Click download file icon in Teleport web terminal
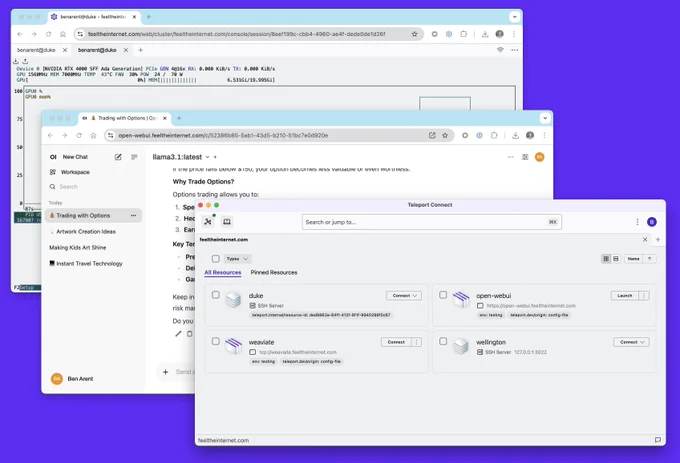This screenshot has width=680, height=463. pyautogui.click(x=16, y=61)
